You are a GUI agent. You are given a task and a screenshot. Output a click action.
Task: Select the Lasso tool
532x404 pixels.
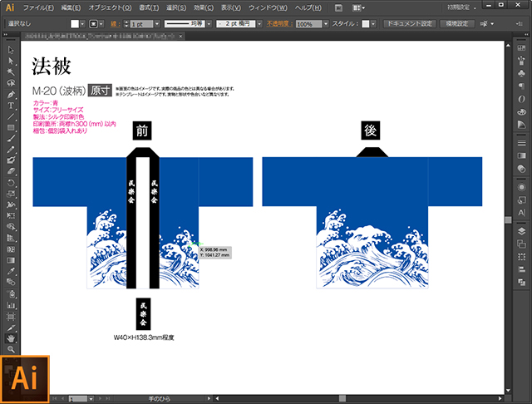pos(11,83)
